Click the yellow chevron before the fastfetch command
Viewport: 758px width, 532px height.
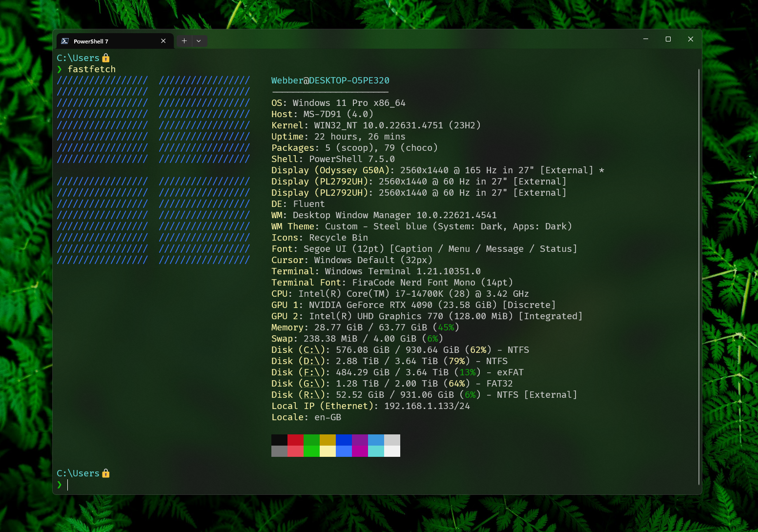(60, 69)
